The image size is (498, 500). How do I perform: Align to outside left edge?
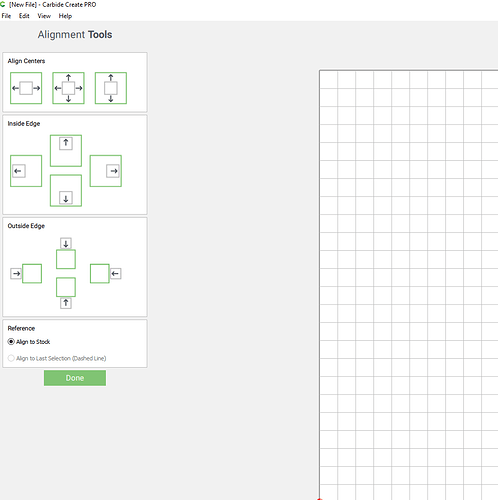click(26, 274)
